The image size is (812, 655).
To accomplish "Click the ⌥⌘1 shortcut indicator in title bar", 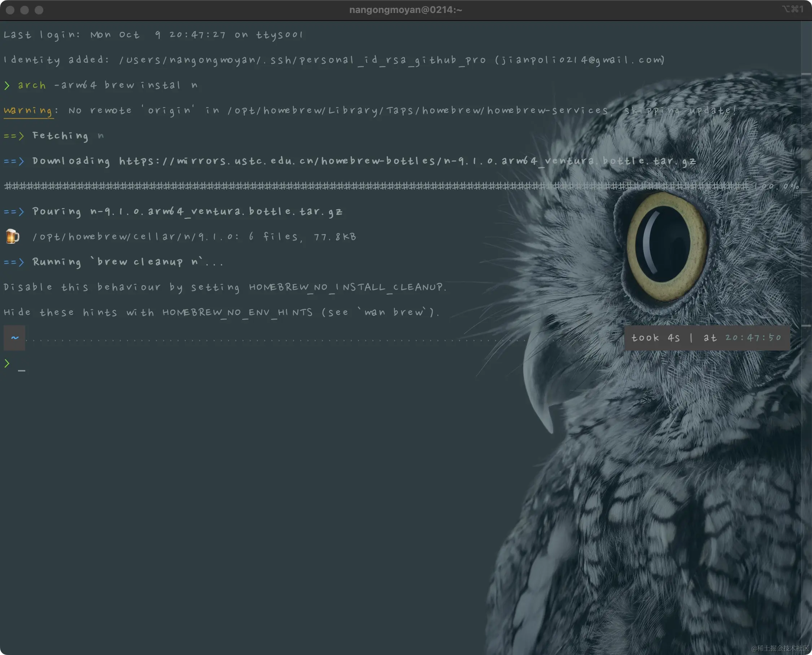I will (x=793, y=9).
